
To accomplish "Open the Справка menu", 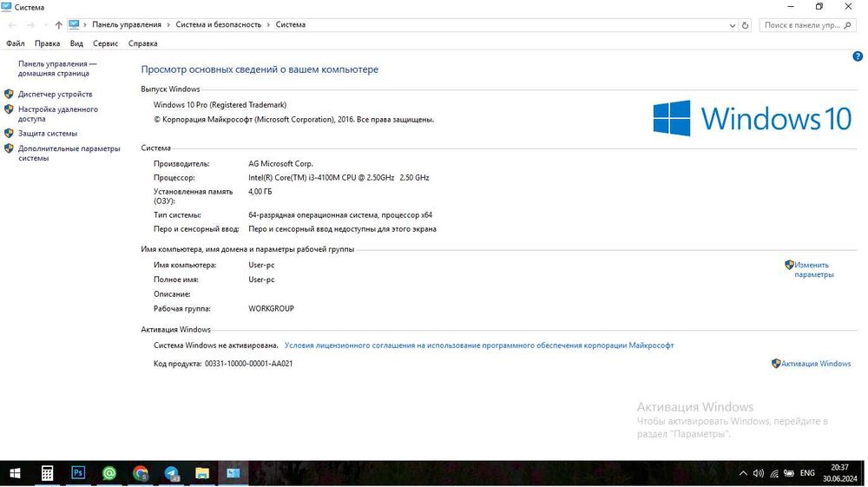I will [143, 43].
